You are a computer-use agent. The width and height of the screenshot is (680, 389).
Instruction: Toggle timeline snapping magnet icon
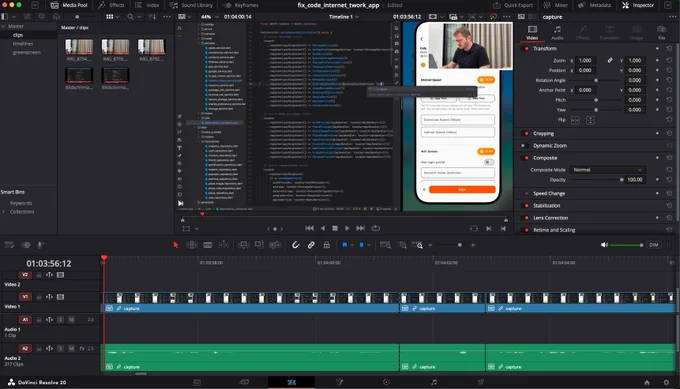coord(295,245)
